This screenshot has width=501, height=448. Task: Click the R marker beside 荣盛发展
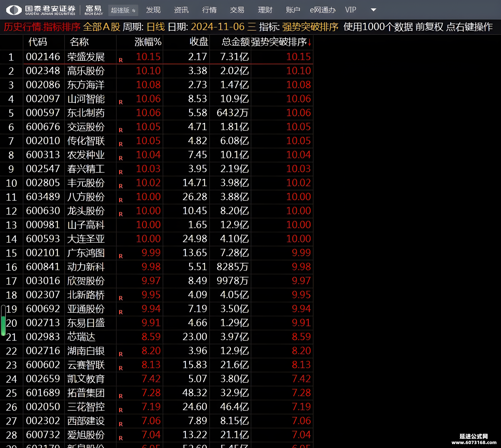click(121, 60)
